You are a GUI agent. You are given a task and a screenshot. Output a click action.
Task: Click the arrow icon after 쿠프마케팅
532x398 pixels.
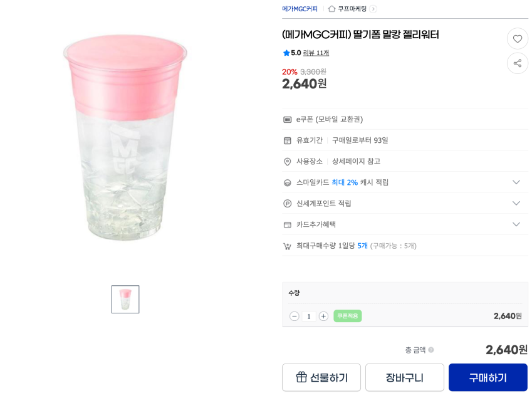[x=373, y=9]
